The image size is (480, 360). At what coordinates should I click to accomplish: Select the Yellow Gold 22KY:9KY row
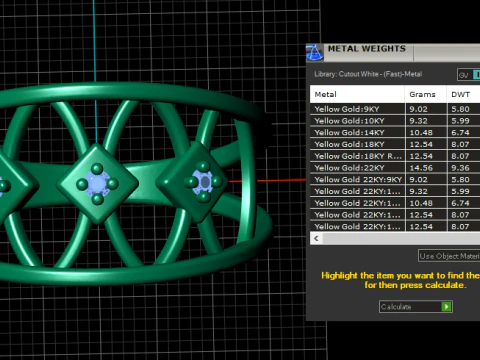coord(395,179)
